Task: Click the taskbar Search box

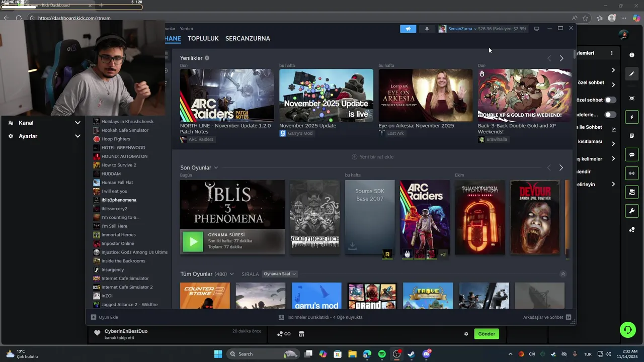Action: 263,354
